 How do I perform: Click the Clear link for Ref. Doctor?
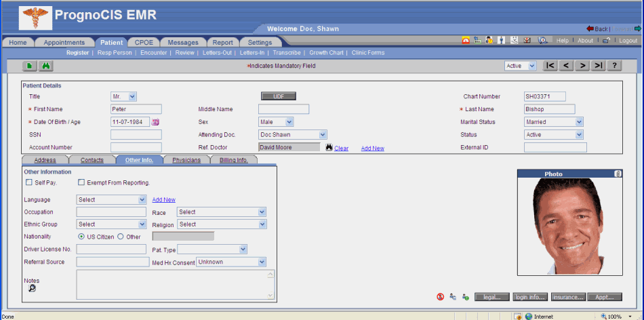click(341, 148)
